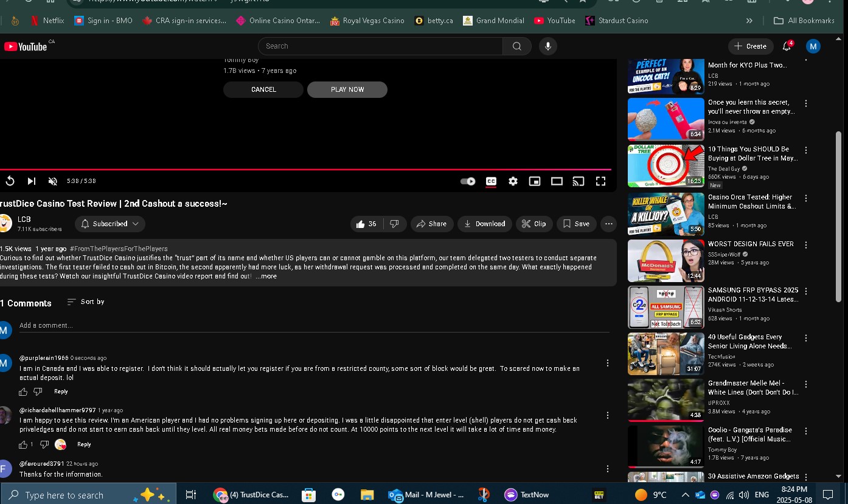The width and height of the screenshot is (848, 504).
Task: Share the TrustDice video
Action: [432, 224]
